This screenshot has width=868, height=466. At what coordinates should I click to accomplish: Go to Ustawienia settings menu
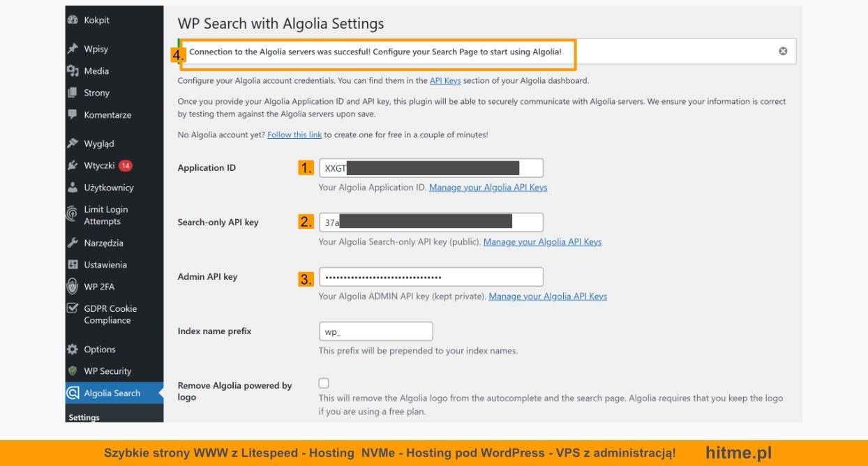tap(105, 265)
